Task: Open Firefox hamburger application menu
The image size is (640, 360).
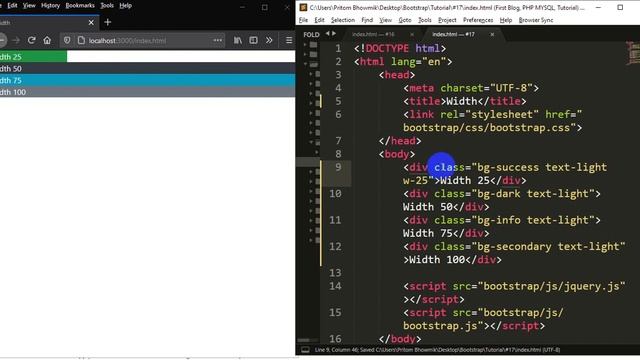Action: point(289,40)
